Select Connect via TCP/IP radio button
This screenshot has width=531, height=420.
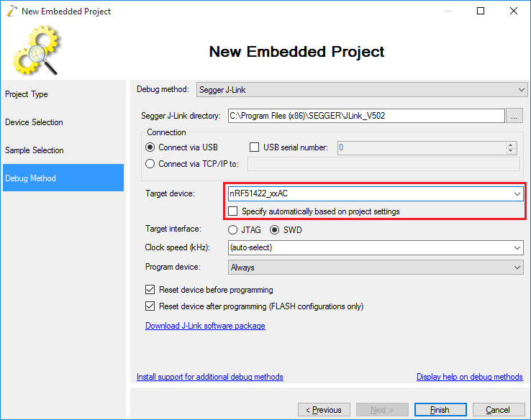pyautogui.click(x=150, y=164)
